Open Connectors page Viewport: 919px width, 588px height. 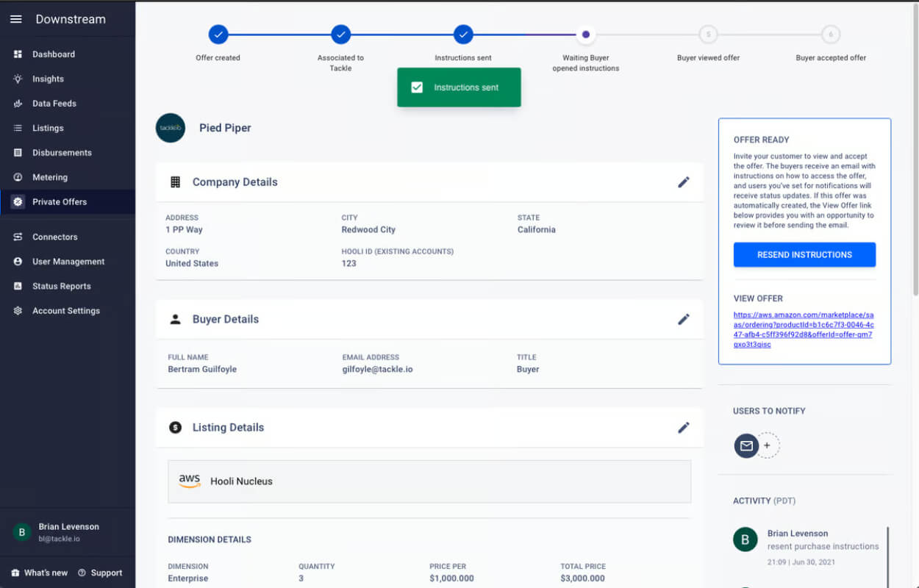(x=68, y=237)
